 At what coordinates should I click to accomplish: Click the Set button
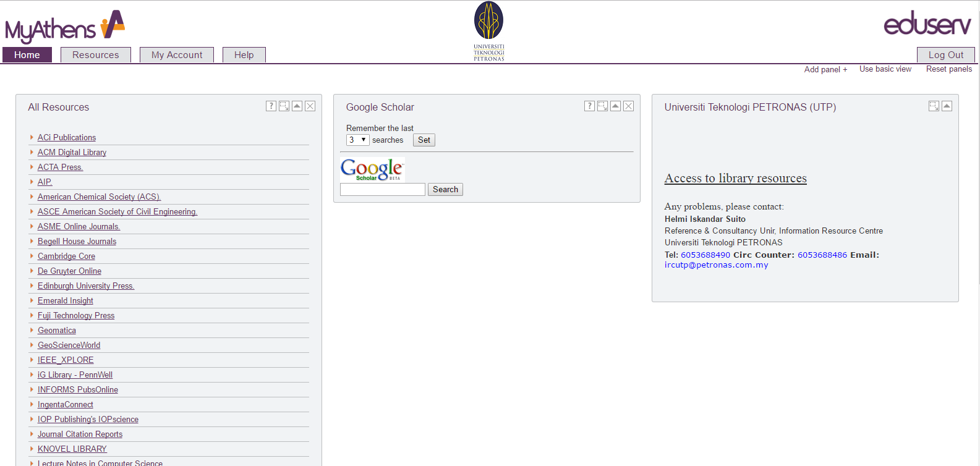pos(424,140)
